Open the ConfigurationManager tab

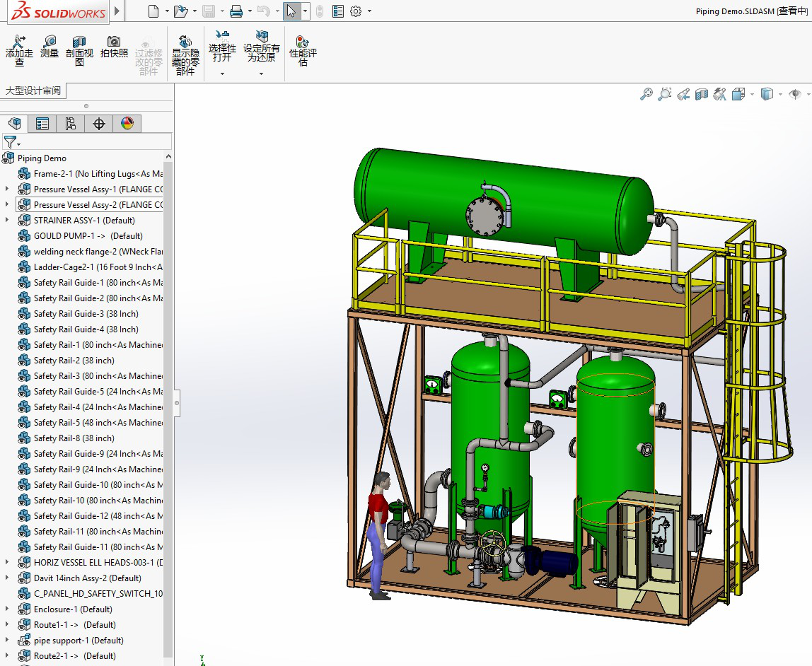pyautogui.click(x=71, y=124)
